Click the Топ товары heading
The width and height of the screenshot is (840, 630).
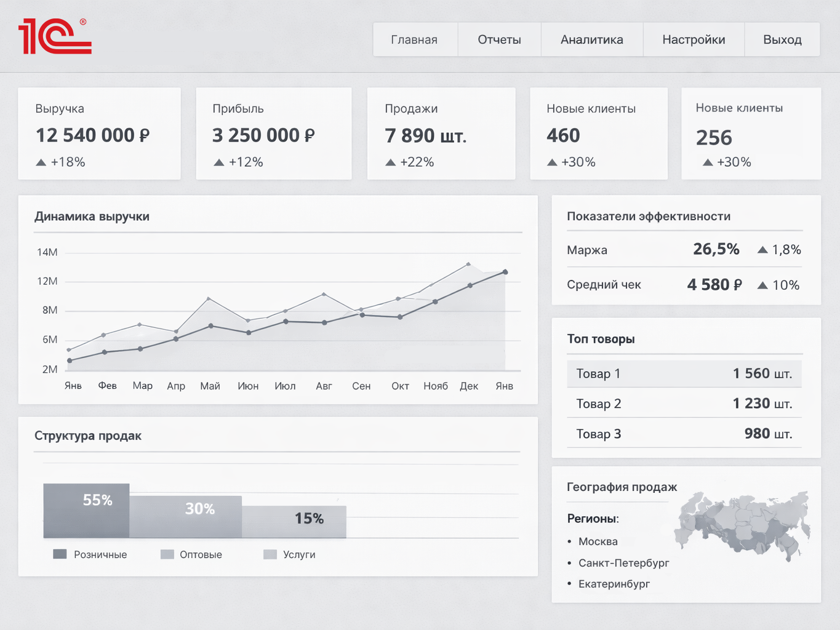601,339
